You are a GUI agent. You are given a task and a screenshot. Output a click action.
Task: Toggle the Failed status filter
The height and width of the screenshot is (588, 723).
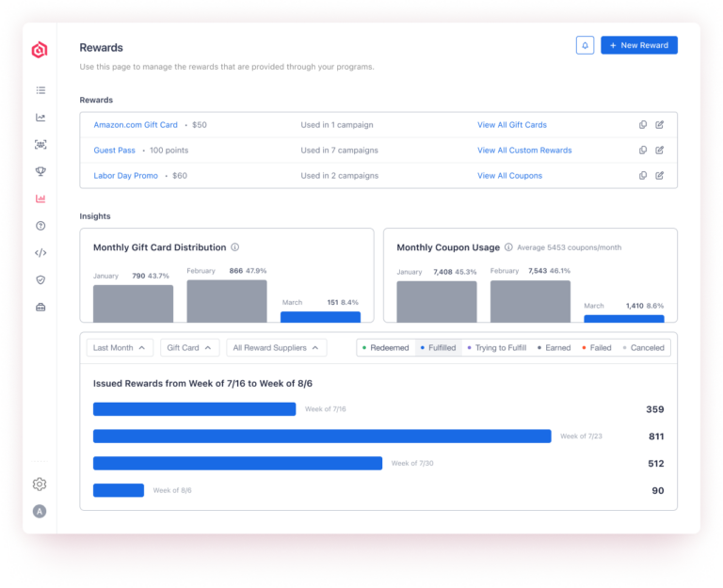point(596,348)
